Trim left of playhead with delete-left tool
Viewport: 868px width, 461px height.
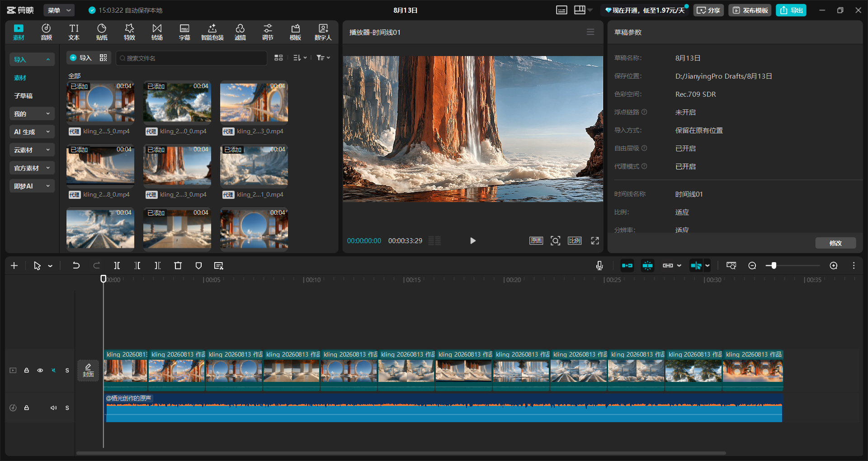137,266
